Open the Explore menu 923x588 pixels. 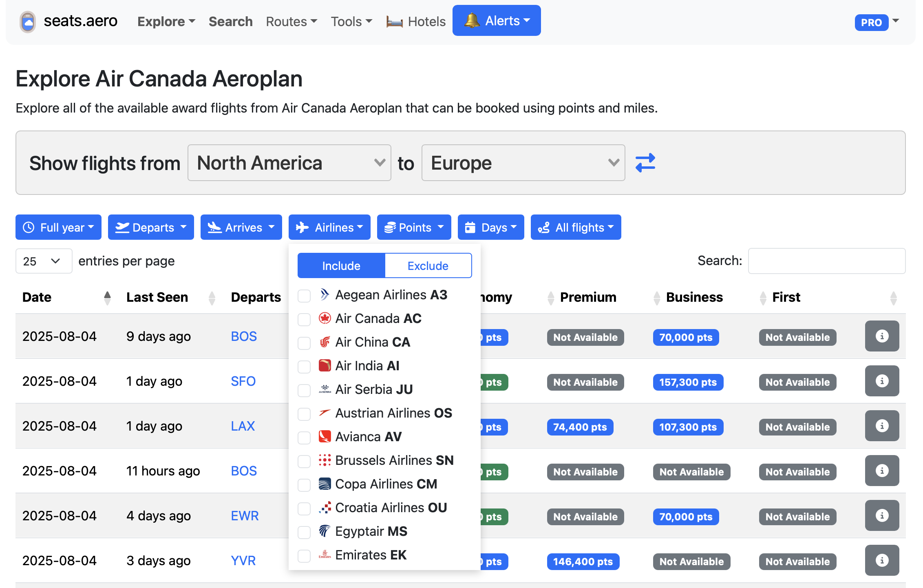[x=166, y=22]
